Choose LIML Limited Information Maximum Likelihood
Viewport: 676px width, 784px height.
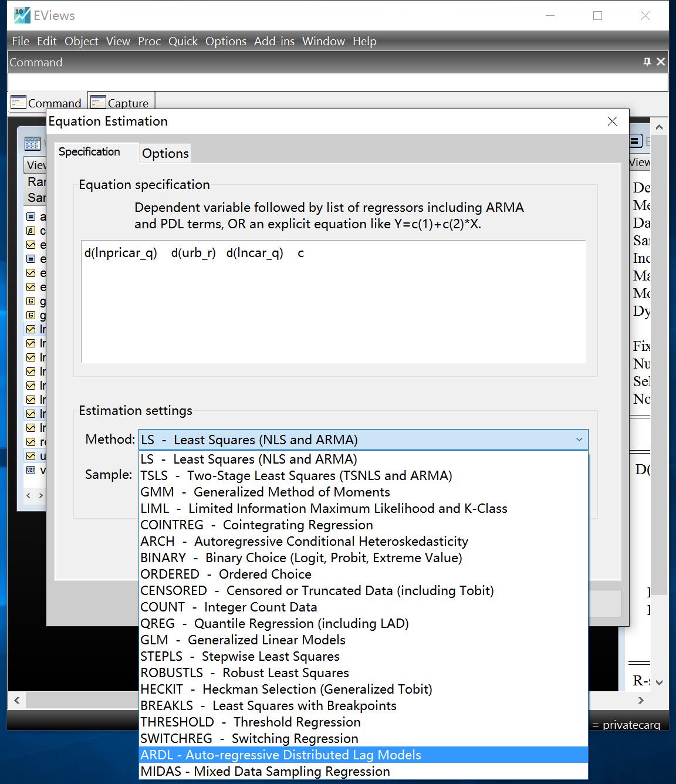(363, 508)
